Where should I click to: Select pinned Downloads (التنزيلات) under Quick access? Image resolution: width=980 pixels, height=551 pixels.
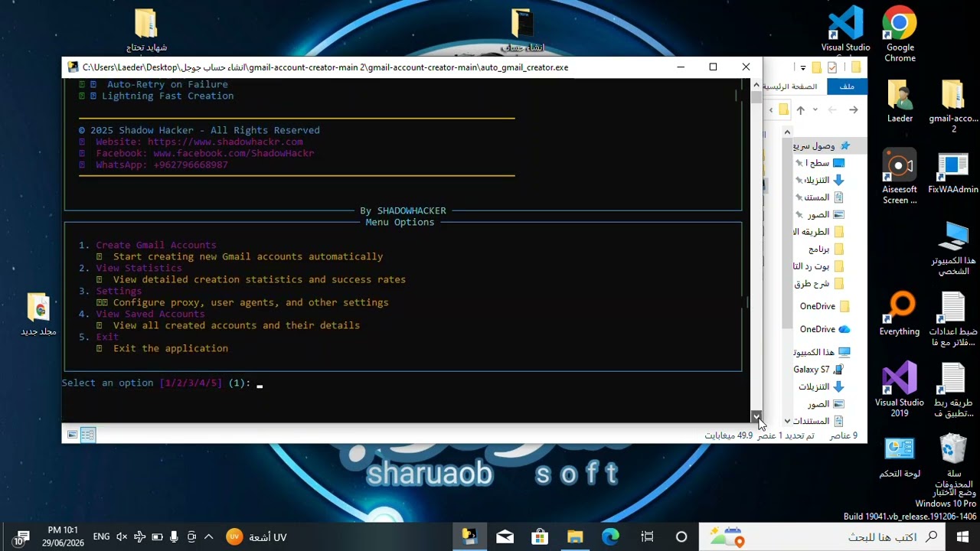point(821,180)
